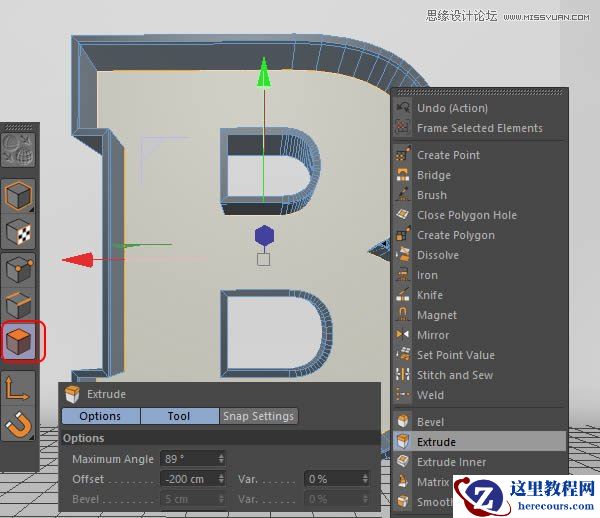Screen dimensions: 600x518
Task: Select Extrude Inner menu entry
Action: pos(480,462)
